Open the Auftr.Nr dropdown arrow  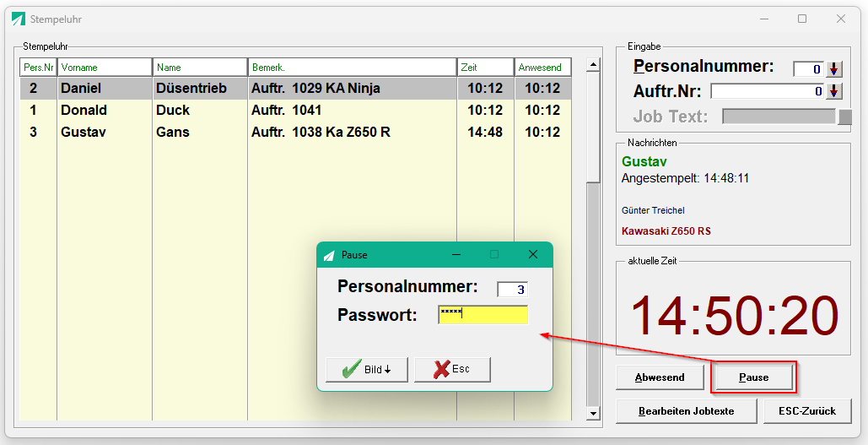click(834, 91)
